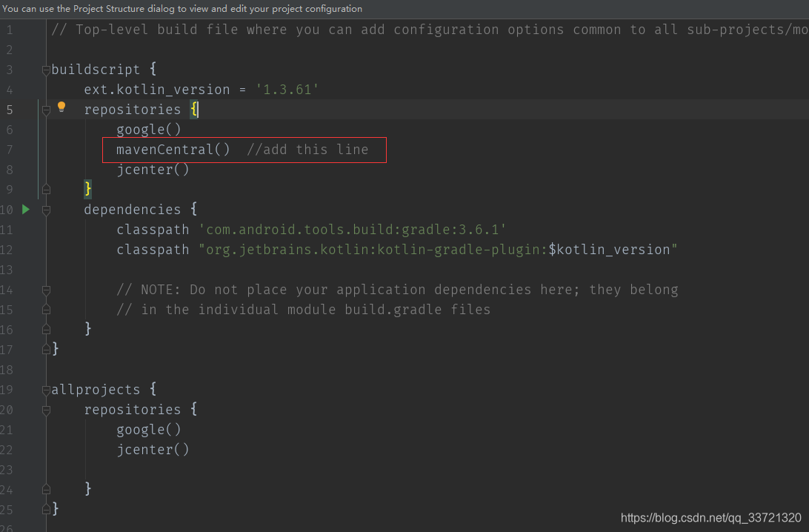Click repositories on line 20
This screenshot has width=809, height=532.
click(133, 410)
